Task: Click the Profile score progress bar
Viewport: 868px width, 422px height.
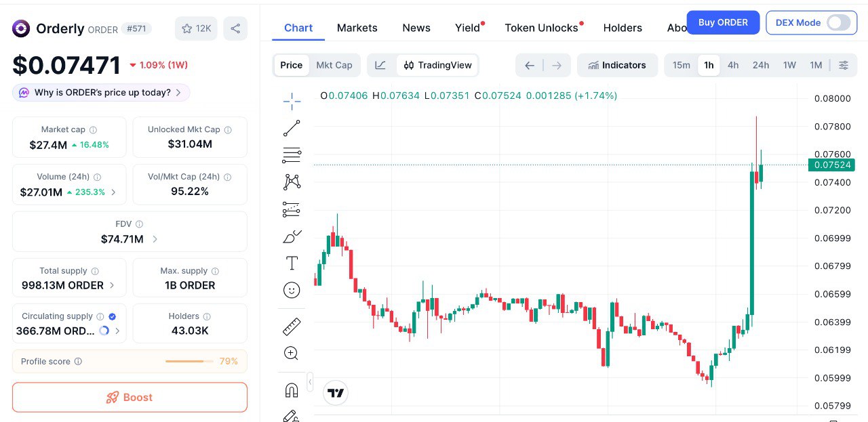Action: pyautogui.click(x=184, y=362)
